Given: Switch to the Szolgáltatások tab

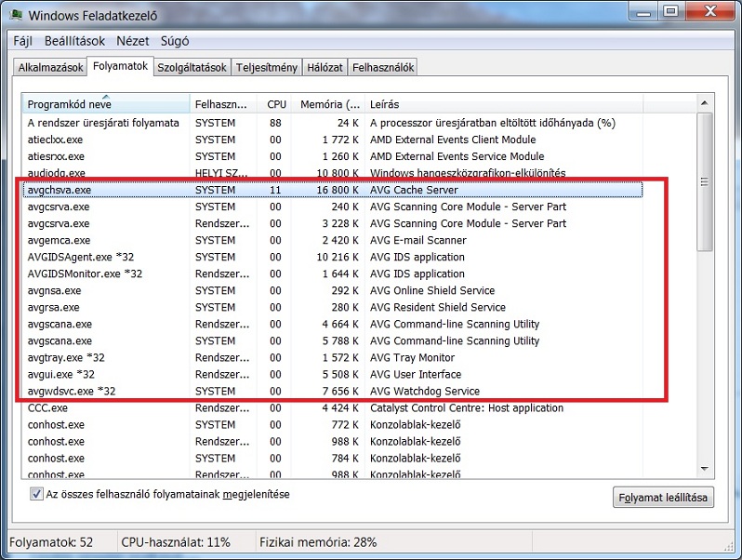Looking at the screenshot, I should tap(192, 67).
